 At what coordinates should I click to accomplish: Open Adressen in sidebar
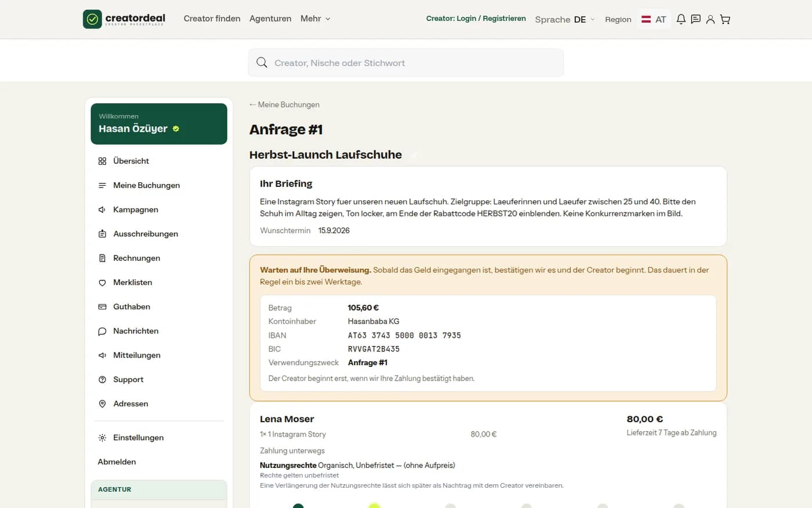159,403
